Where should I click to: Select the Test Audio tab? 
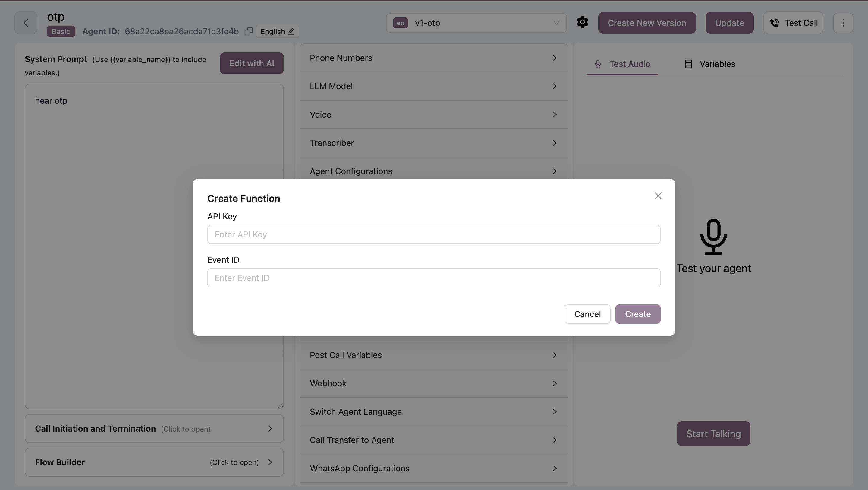pos(622,64)
